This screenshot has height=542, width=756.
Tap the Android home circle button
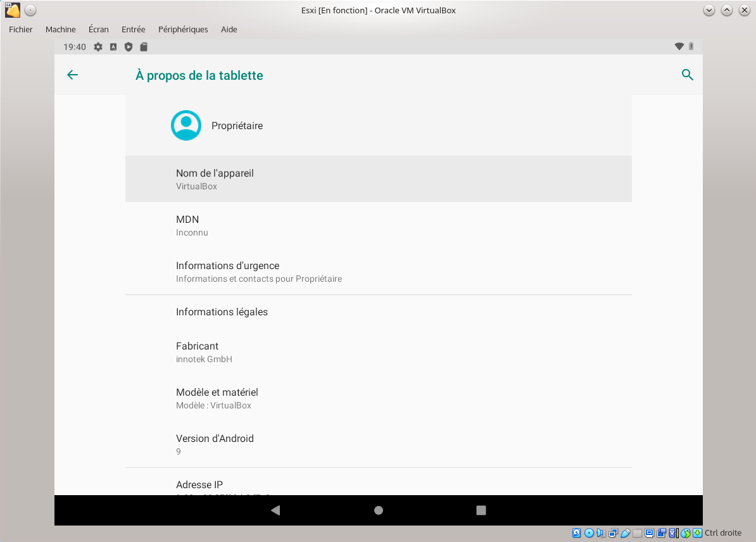379,510
